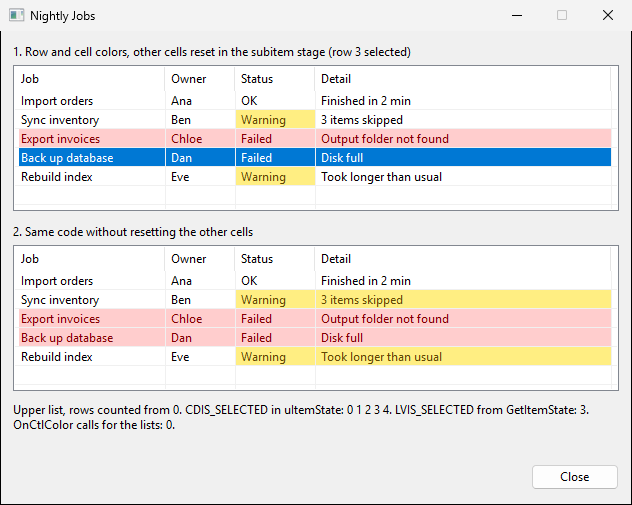Click the Close button
The height and width of the screenshot is (505, 632).
pyautogui.click(x=574, y=477)
